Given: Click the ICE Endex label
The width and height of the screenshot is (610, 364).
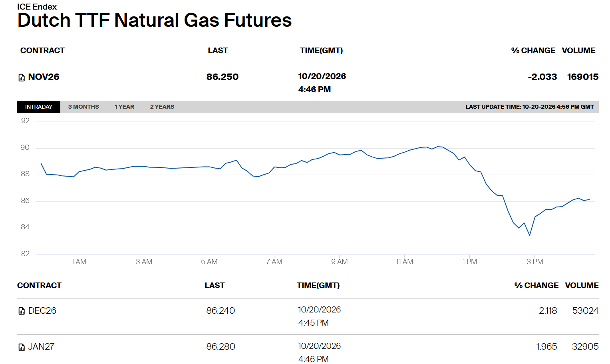Looking at the screenshot, I should pyautogui.click(x=37, y=7).
